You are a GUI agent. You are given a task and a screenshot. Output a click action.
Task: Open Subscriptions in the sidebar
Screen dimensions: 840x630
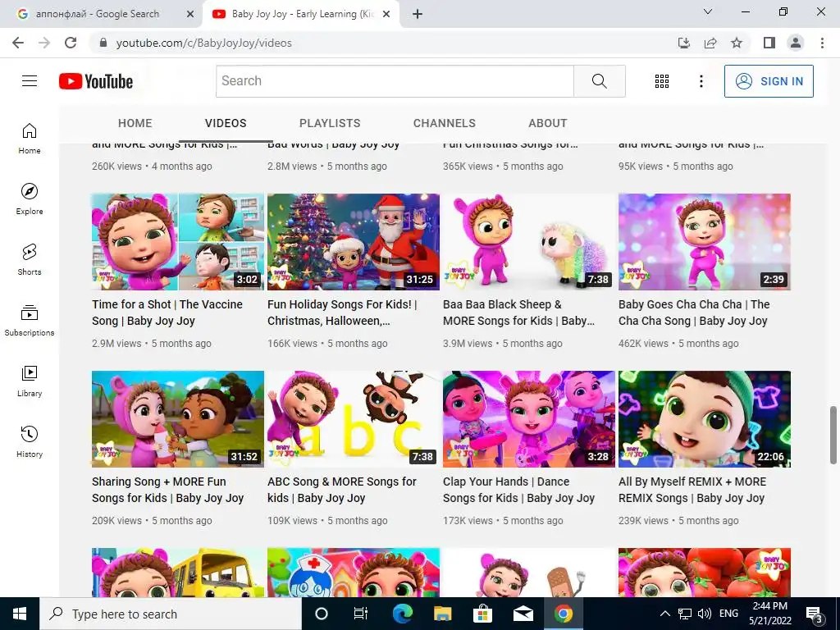[x=30, y=320]
